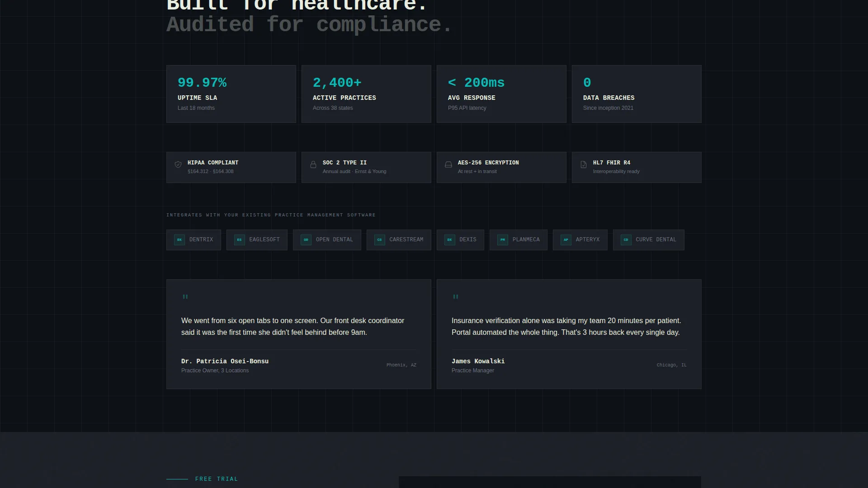Click the PM badge icon beside Planmeca
The height and width of the screenshot is (488, 868).
click(503, 240)
